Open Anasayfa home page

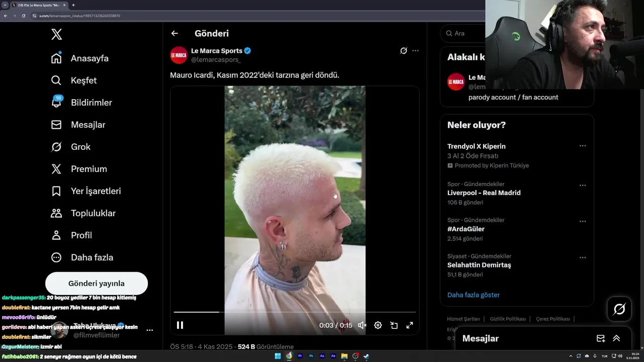click(80, 58)
